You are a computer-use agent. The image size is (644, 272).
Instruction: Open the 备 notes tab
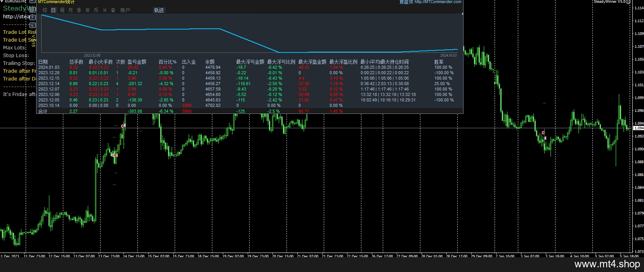[x=113, y=10]
